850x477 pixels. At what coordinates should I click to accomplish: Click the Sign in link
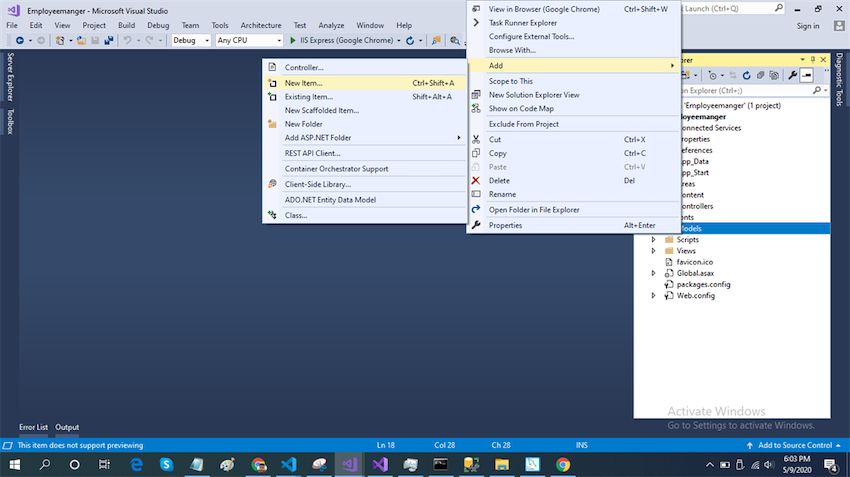pyautogui.click(x=808, y=26)
